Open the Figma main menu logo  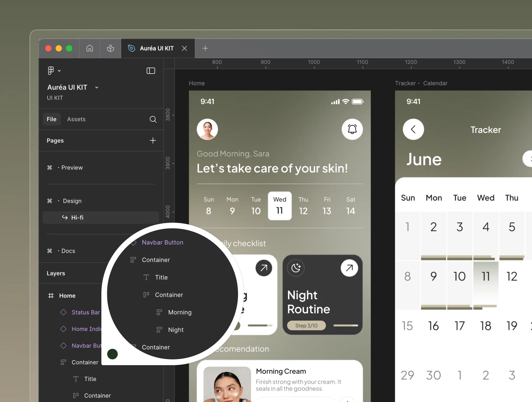point(51,71)
